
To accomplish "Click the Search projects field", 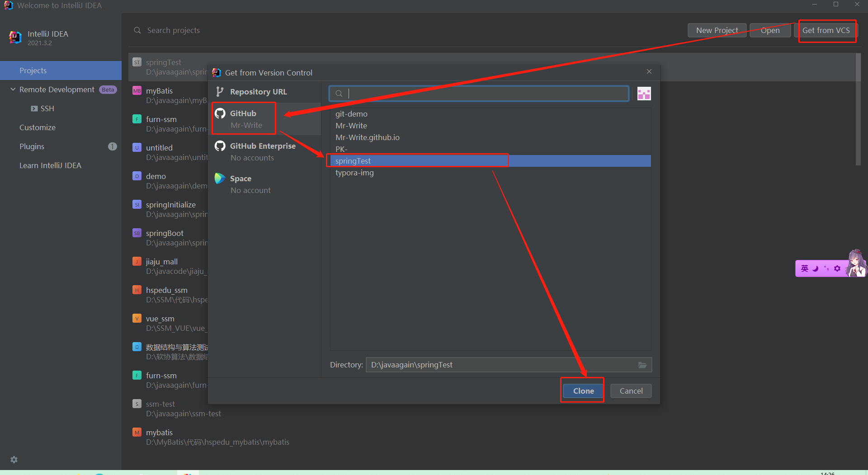I will 173,30.
